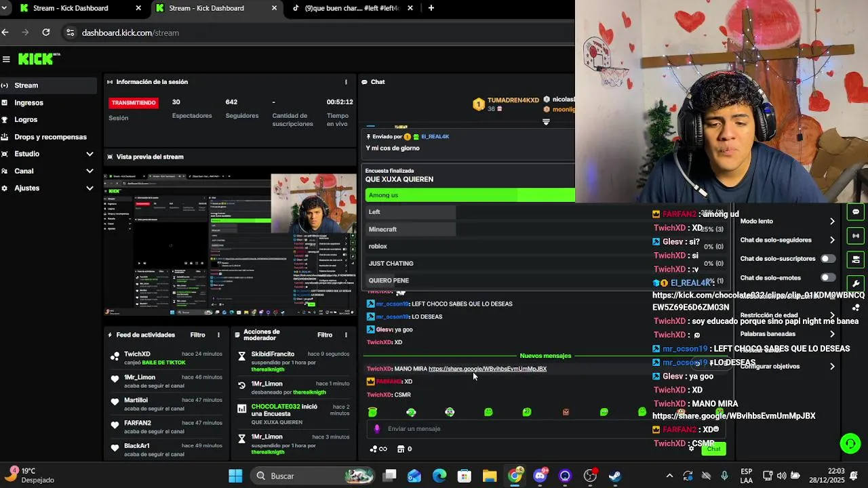Open channel points infinity icon
The height and width of the screenshot is (488, 868).
pyautogui.click(x=378, y=449)
